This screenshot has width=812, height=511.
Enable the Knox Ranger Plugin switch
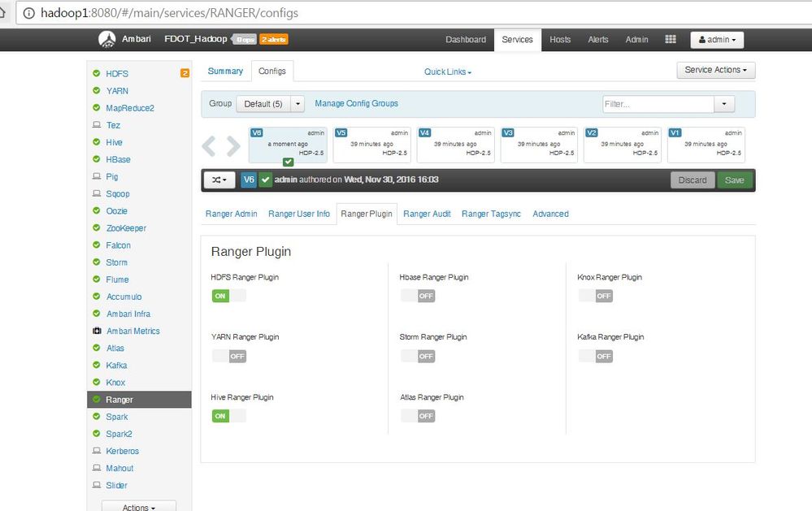(x=596, y=297)
